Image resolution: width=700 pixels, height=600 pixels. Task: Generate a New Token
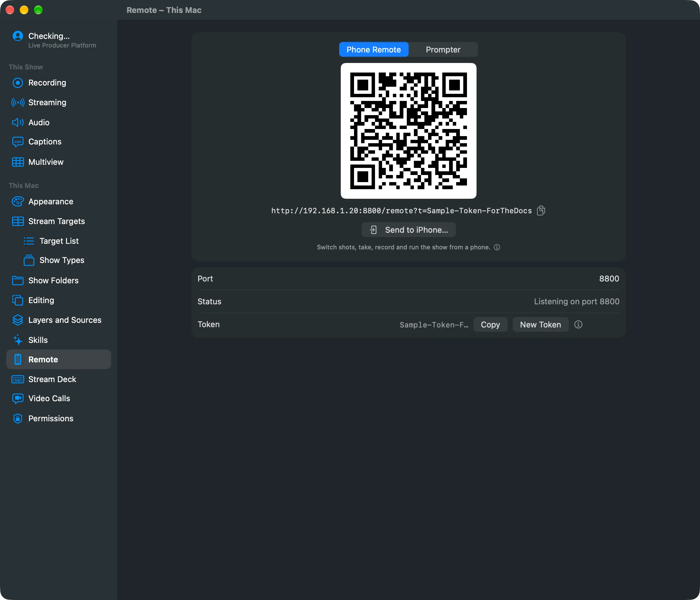(x=540, y=324)
